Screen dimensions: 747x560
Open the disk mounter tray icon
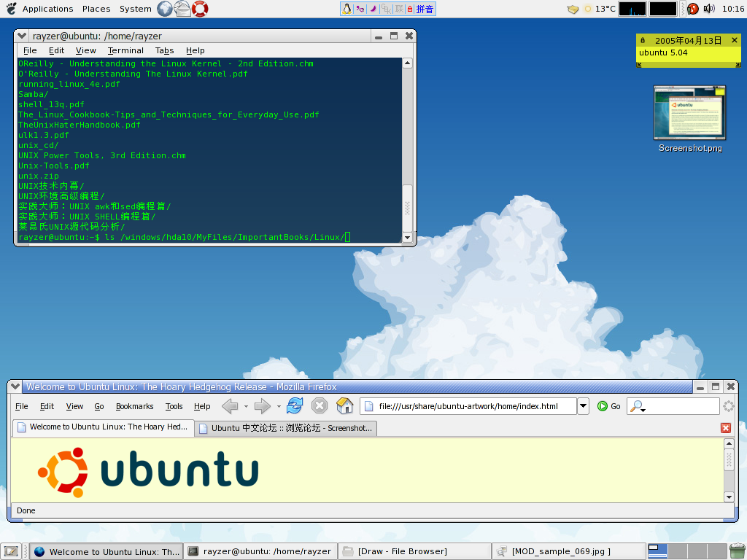tap(573, 9)
